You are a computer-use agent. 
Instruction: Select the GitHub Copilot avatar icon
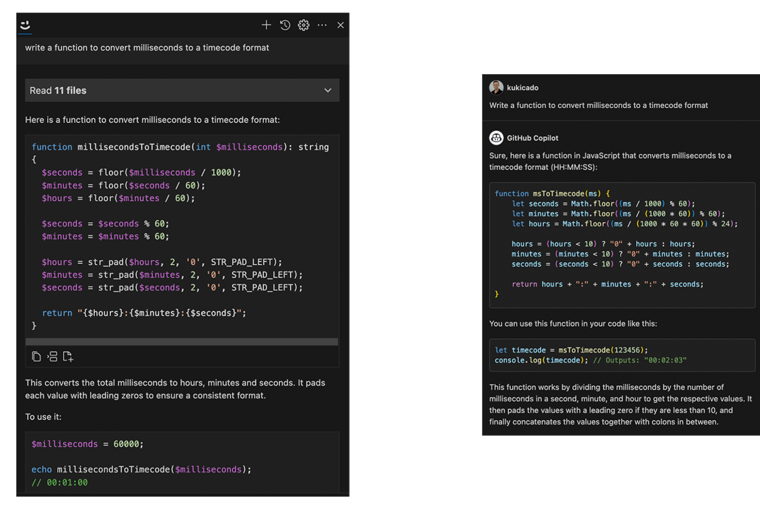(x=496, y=138)
